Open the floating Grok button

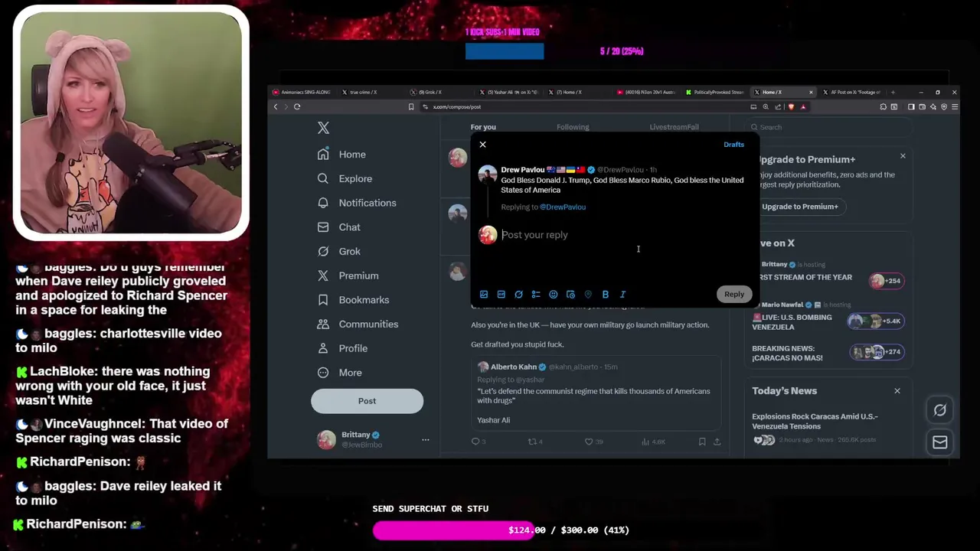tap(939, 410)
